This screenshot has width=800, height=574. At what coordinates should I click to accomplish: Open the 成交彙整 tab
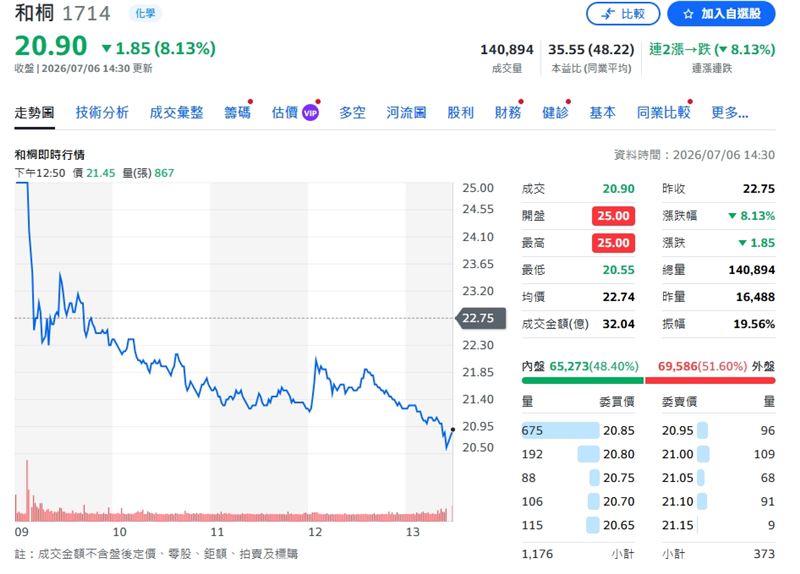[x=176, y=112]
